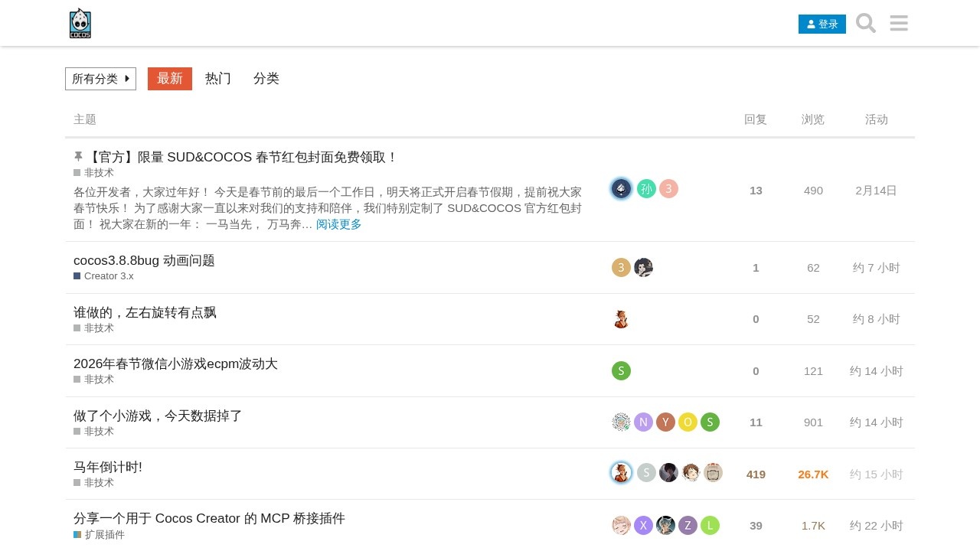
Task: Click the COCOS logo icon
Action: tap(80, 23)
